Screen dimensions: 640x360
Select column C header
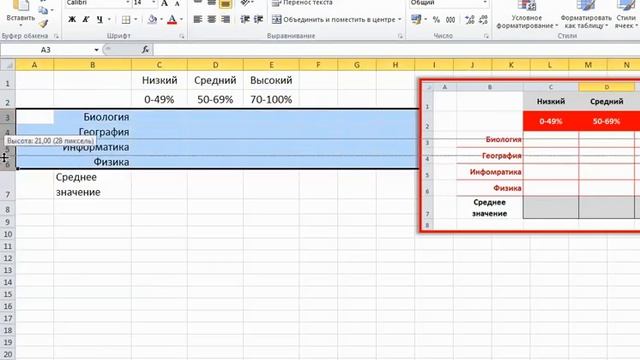coord(159,65)
